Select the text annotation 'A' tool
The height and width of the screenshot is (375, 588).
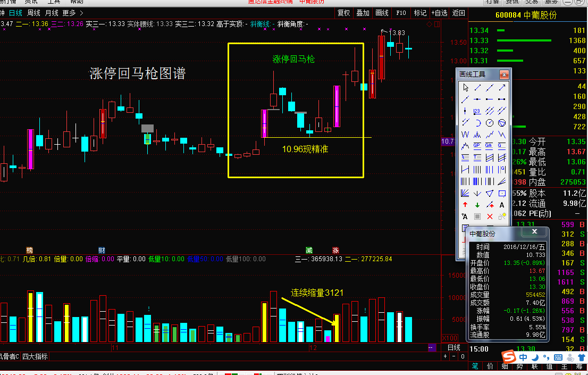(501, 205)
